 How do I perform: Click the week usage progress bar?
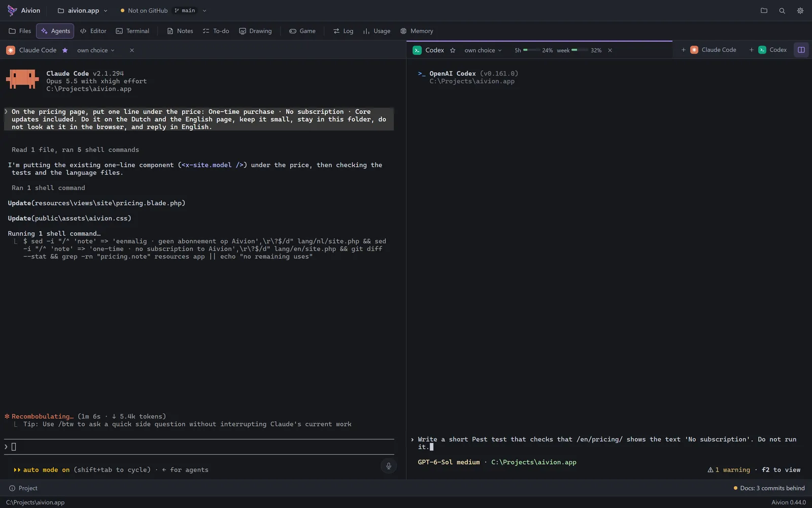580,50
